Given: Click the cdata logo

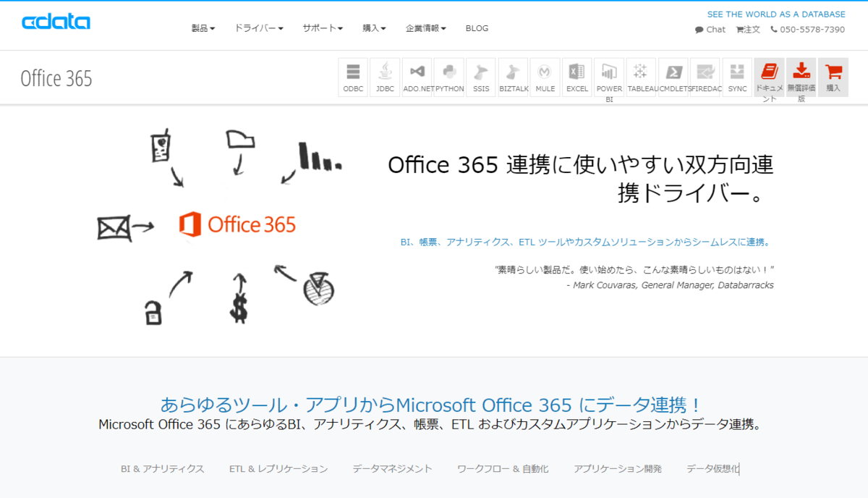Looking at the screenshot, I should pyautogui.click(x=56, y=22).
